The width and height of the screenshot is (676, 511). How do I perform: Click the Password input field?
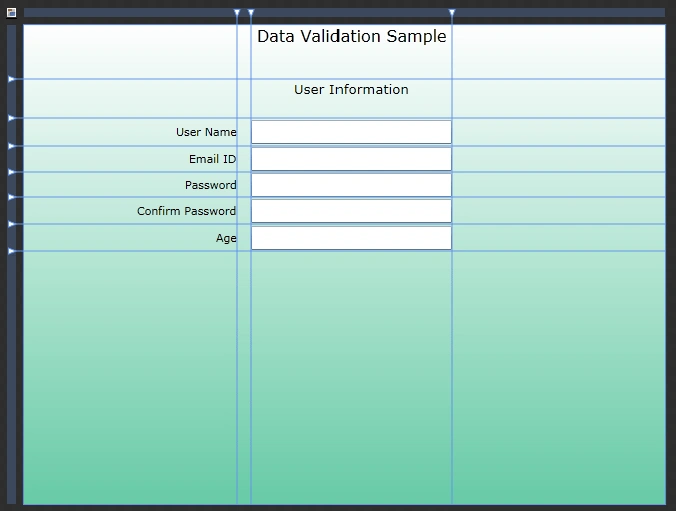pyautogui.click(x=351, y=185)
